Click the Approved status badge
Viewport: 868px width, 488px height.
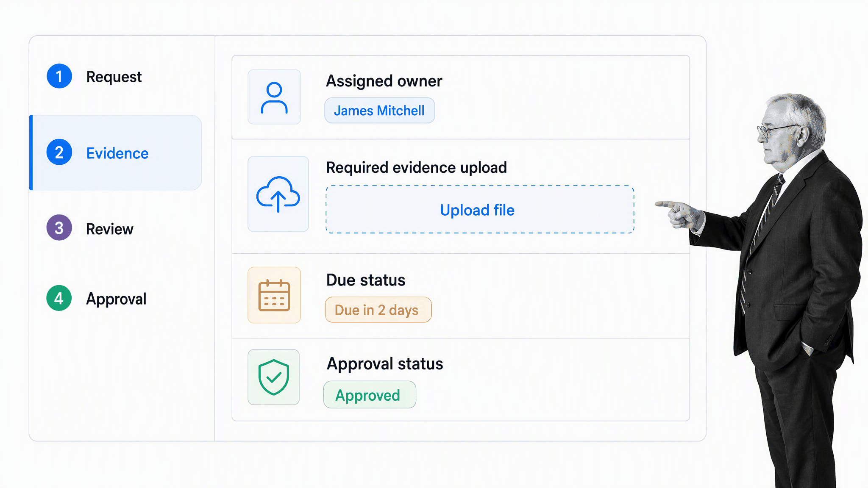[x=370, y=395]
